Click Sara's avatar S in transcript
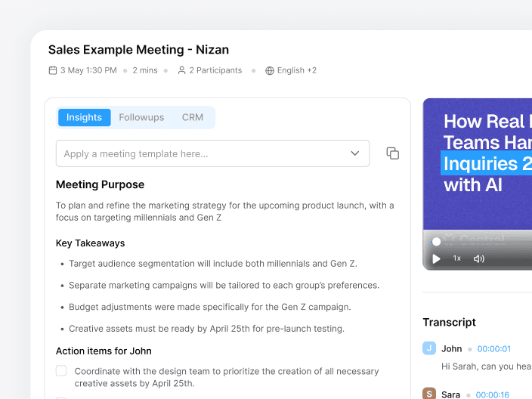 click(x=429, y=393)
